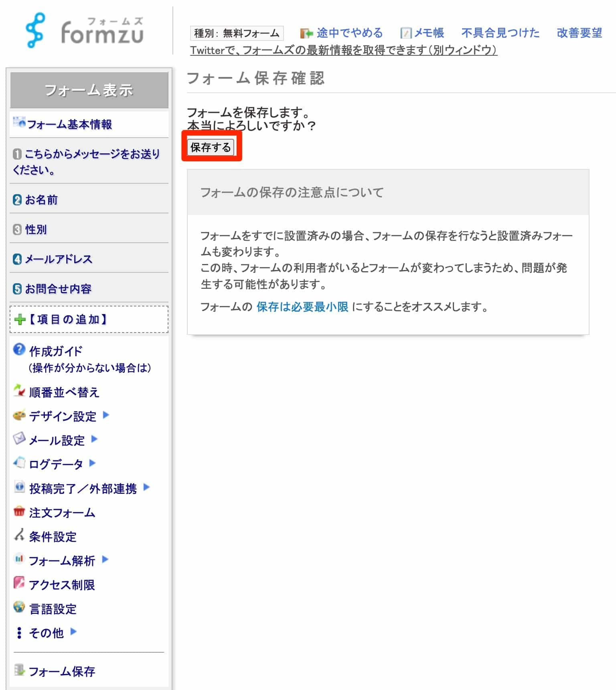Open the フォーム表示 header button

pyautogui.click(x=89, y=90)
